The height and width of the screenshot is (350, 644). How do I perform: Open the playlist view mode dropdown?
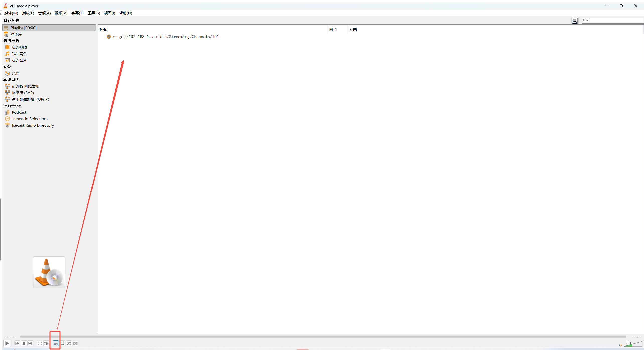(x=575, y=21)
